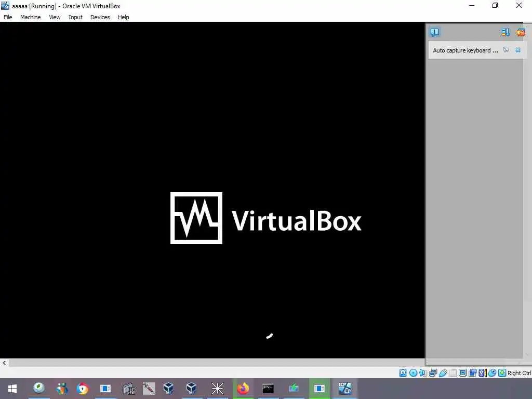Click the hard disk activity indicator
Screen dimensions: 532x399
click(x=403, y=373)
